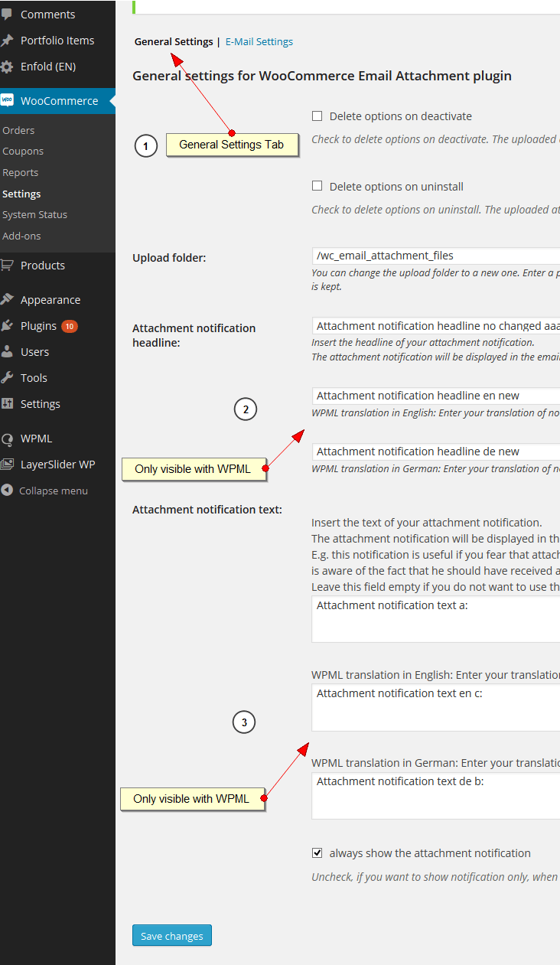Screen dimensions: 560x965
Task: Click the Portfolio Items pin icon
Action: click(x=7, y=41)
